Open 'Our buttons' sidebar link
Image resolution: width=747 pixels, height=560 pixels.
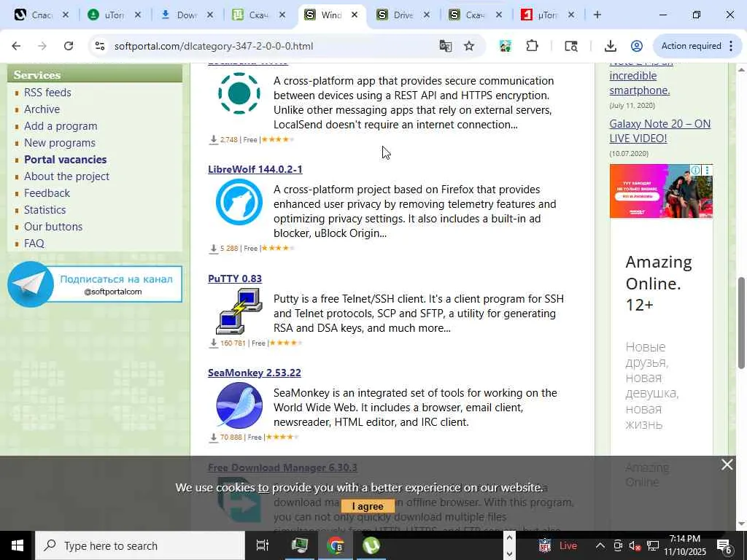(53, 226)
